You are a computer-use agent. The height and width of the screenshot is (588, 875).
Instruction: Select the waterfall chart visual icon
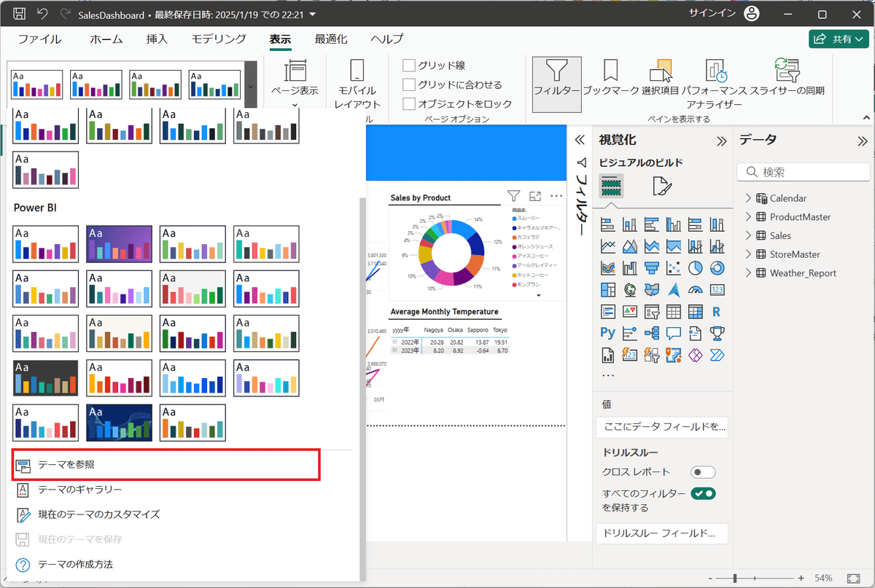coord(629,268)
